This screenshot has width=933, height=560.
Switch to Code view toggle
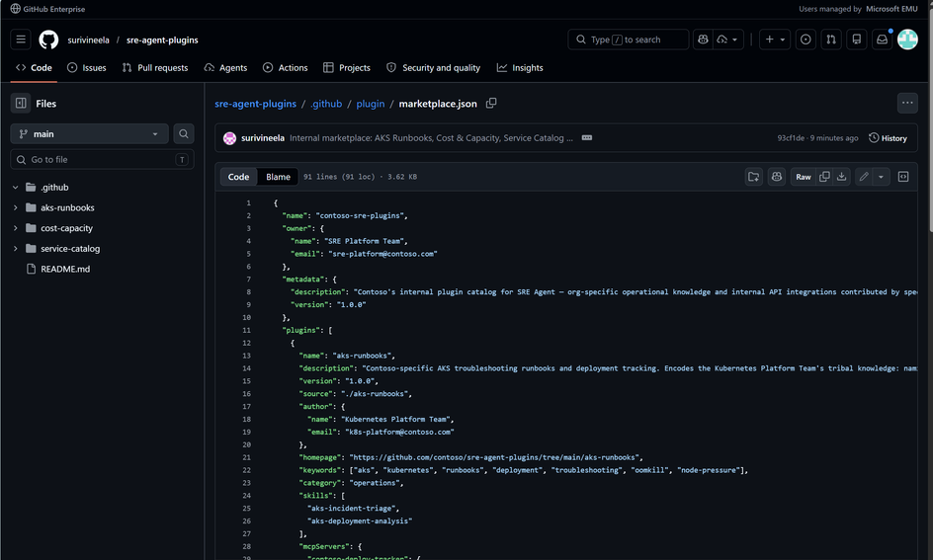click(x=238, y=177)
